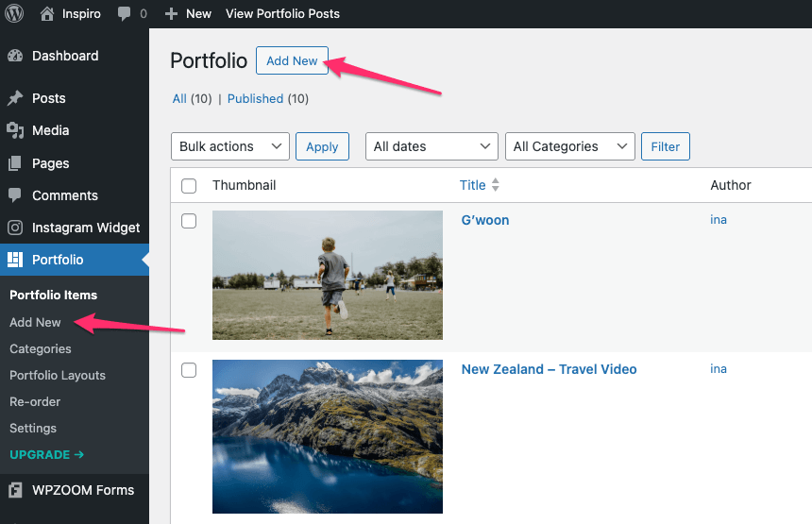Click the Instagram Widget icon
Screen dimensions: 812x524
point(15,228)
